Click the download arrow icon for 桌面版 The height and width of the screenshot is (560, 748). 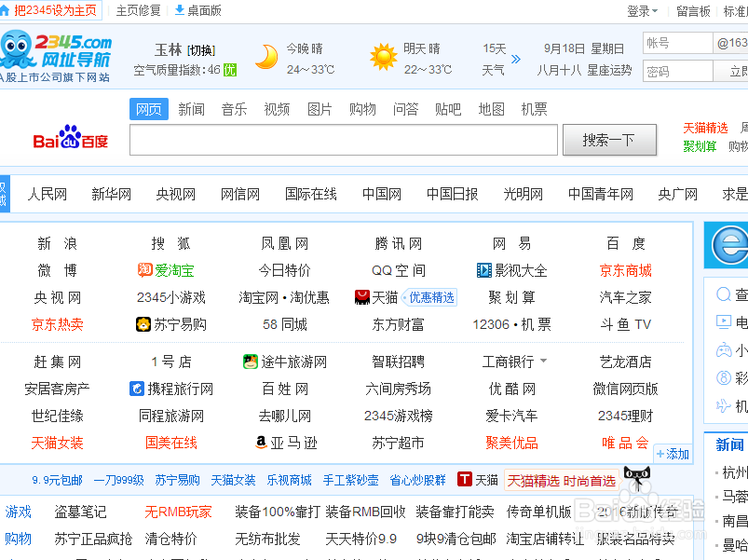[180, 10]
